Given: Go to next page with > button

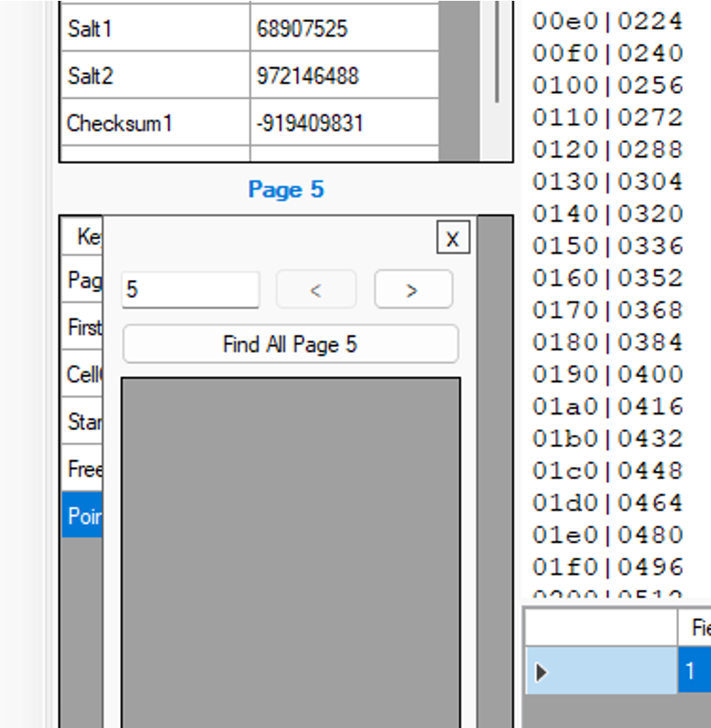Looking at the screenshot, I should tap(413, 290).
